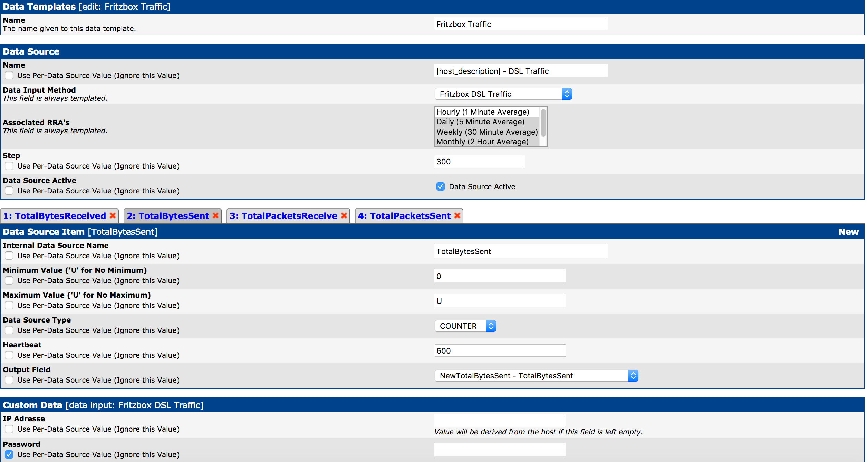Open the Output Field dropdown
This screenshot has height=462, width=868.
click(x=536, y=376)
